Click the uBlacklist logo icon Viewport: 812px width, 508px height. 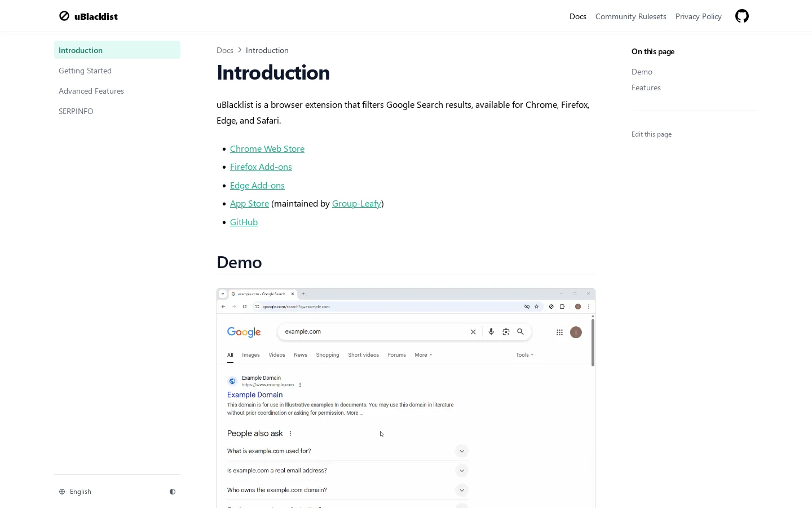point(64,16)
